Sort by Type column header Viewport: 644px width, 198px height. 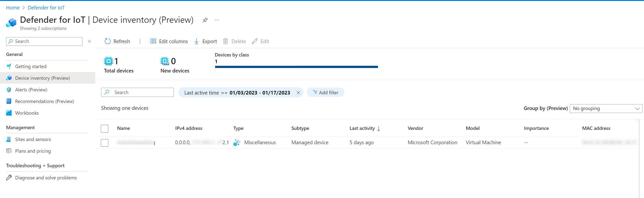point(238,128)
